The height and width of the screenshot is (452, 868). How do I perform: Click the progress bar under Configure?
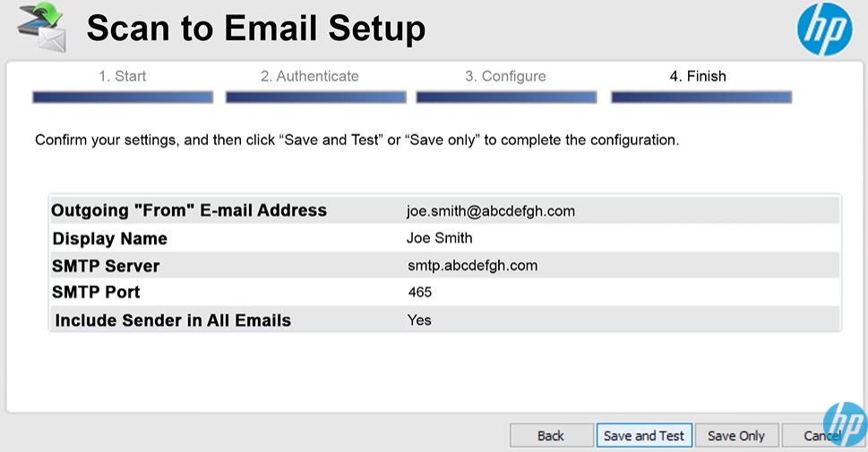click(506, 98)
